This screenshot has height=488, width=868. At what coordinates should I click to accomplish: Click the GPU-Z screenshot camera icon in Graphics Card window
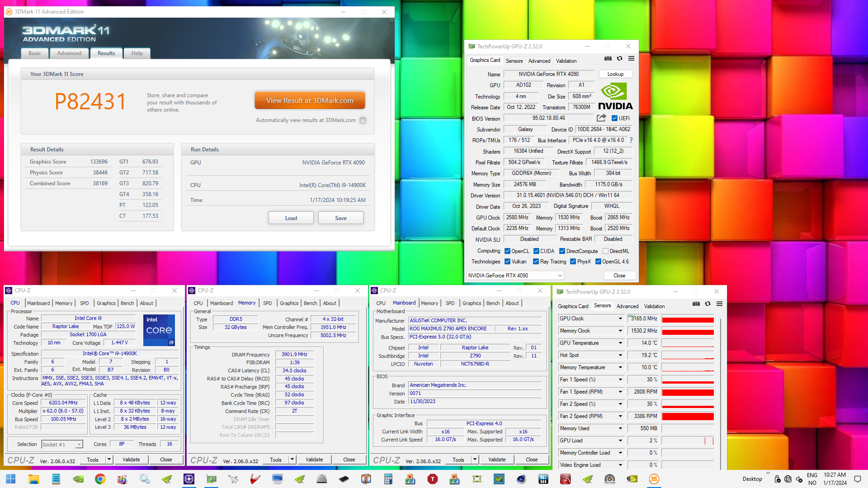[608, 59]
